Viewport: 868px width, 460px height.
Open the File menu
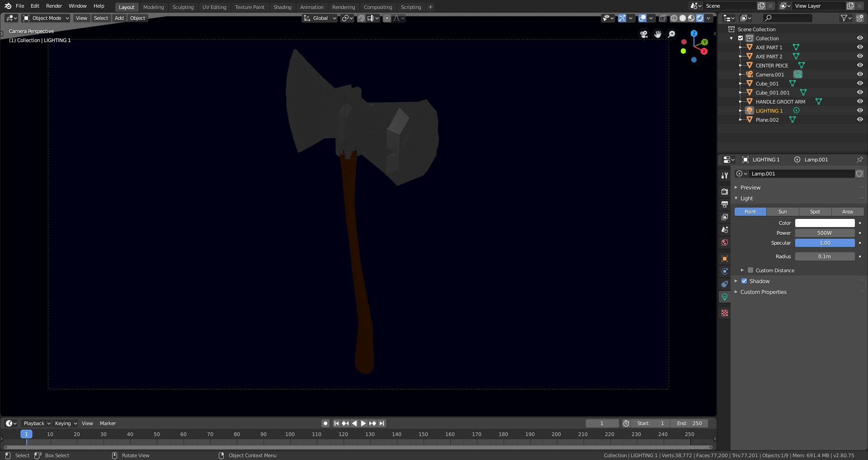pos(20,6)
